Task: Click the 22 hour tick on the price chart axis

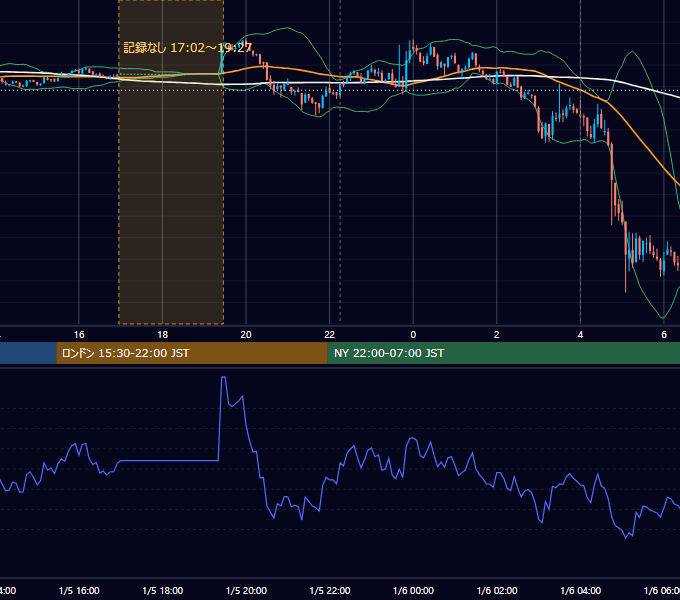Action: [330, 335]
